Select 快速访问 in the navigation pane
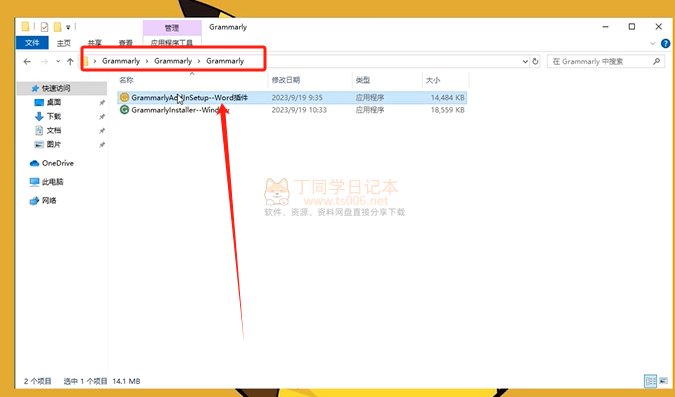Image resolution: width=675 pixels, height=397 pixels. 56,88
